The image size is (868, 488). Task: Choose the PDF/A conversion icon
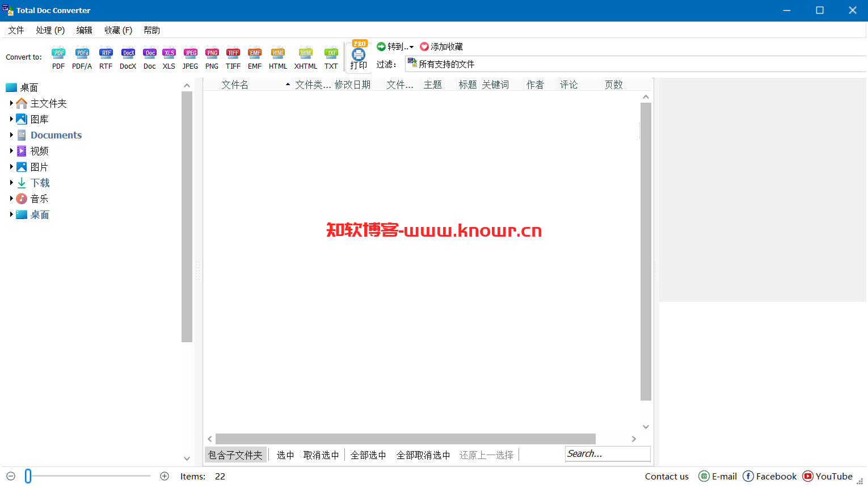tap(82, 58)
